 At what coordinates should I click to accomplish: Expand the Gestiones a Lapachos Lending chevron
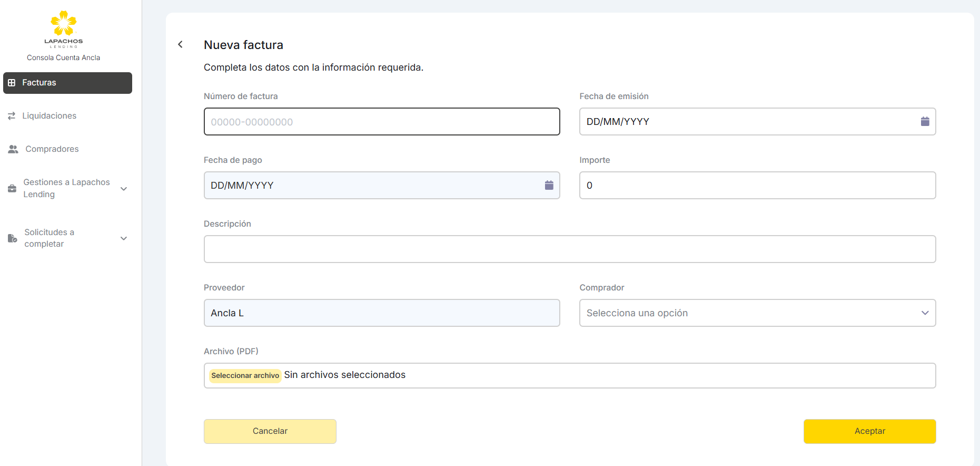pyautogui.click(x=124, y=189)
